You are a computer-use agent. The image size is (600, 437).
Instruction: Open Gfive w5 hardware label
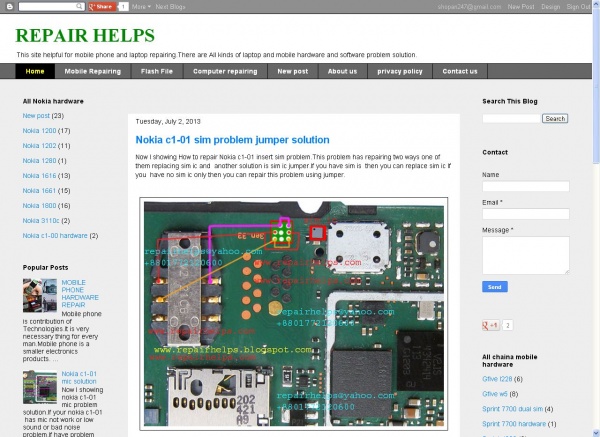495,394
